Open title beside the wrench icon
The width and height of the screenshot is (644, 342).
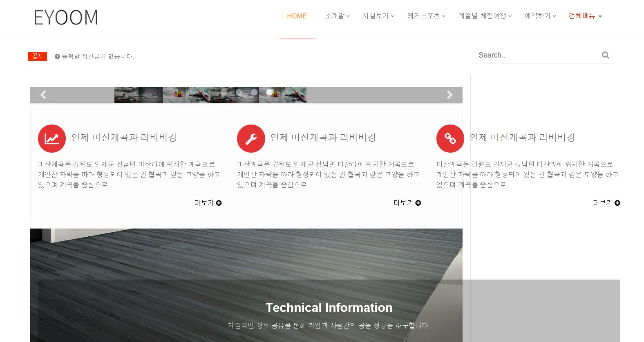pyautogui.click(x=323, y=138)
